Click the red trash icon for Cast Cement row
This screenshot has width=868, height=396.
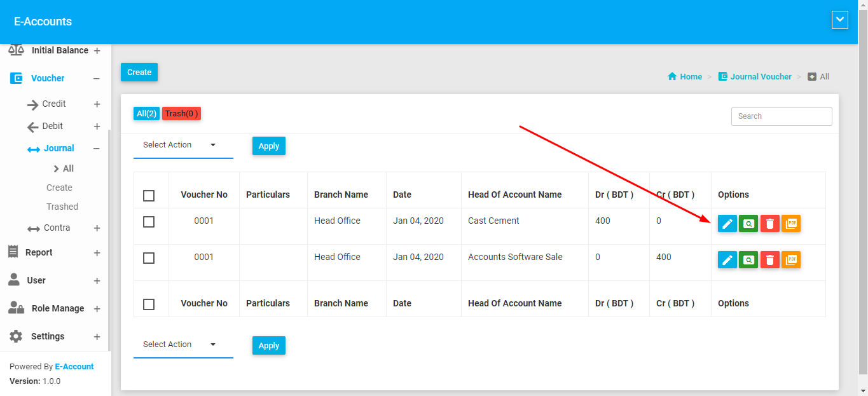[769, 224]
